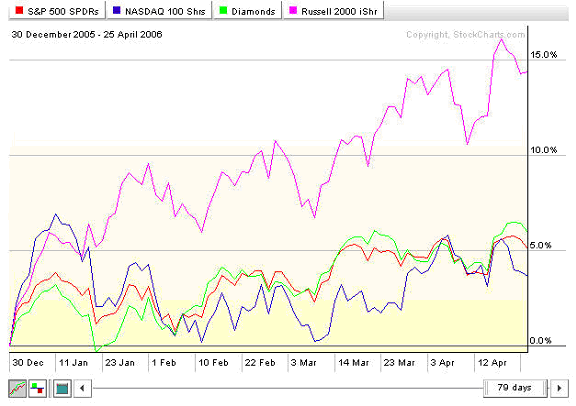The image size is (576, 406).
Task: Click the 3 Apr date label
Action: tap(442, 363)
